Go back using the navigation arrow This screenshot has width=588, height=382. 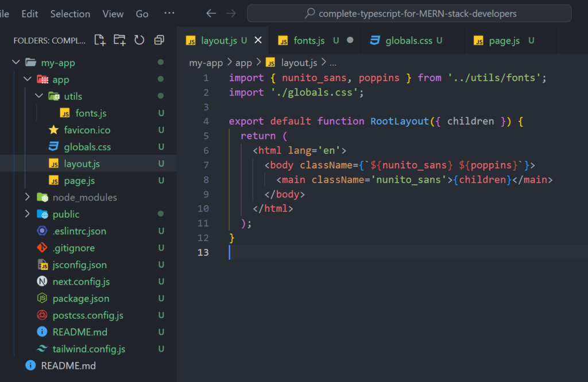tap(211, 13)
